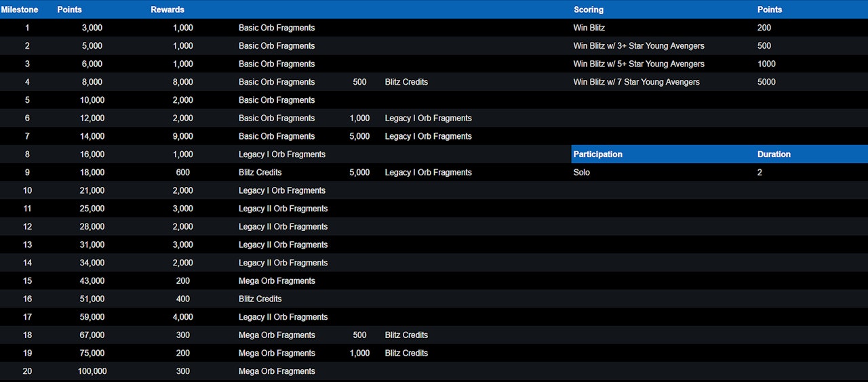868x382 pixels.
Task: Click milestone number 12
Action: [27, 227]
